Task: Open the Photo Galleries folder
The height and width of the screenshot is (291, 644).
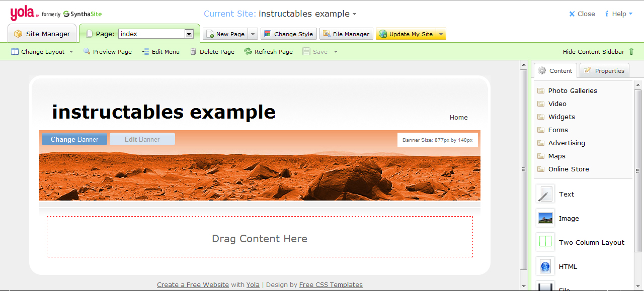Action: pyautogui.click(x=573, y=90)
